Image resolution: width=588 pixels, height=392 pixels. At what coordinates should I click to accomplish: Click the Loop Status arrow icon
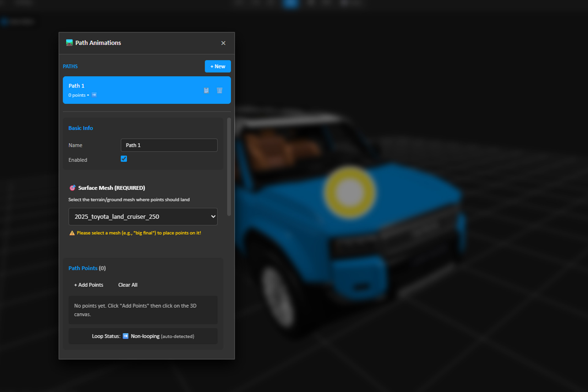[x=126, y=336]
